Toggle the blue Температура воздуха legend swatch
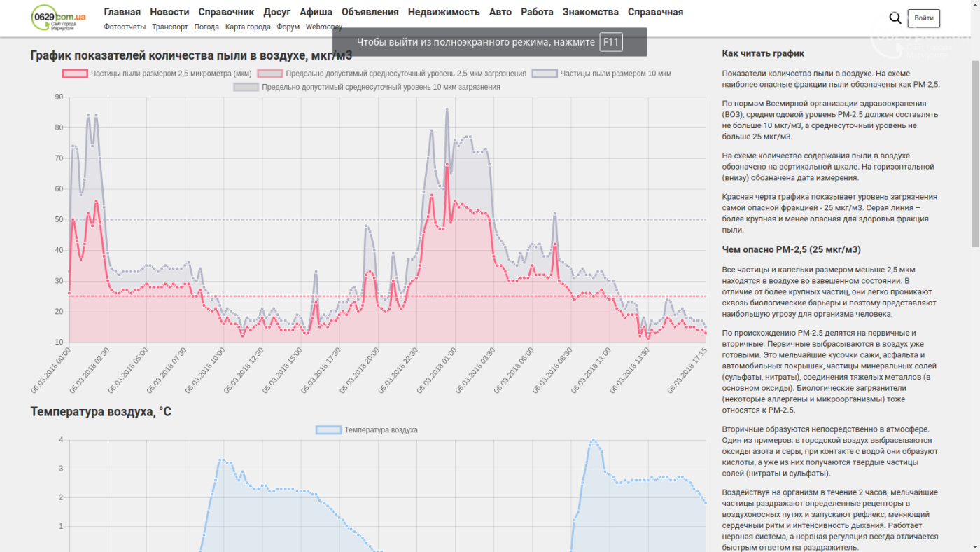 point(328,429)
